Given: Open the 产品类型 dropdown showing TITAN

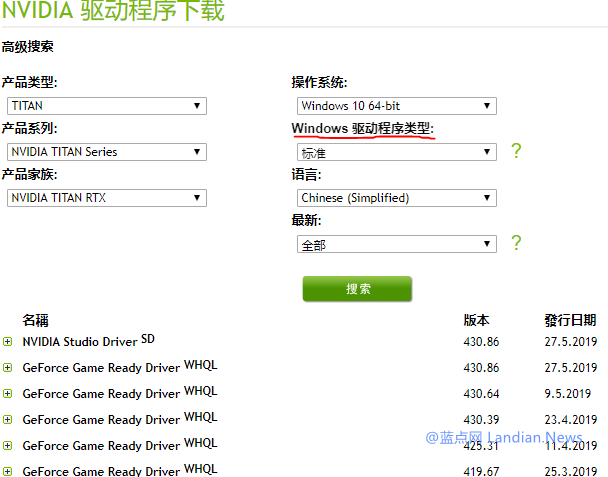Looking at the screenshot, I should 106,105.
